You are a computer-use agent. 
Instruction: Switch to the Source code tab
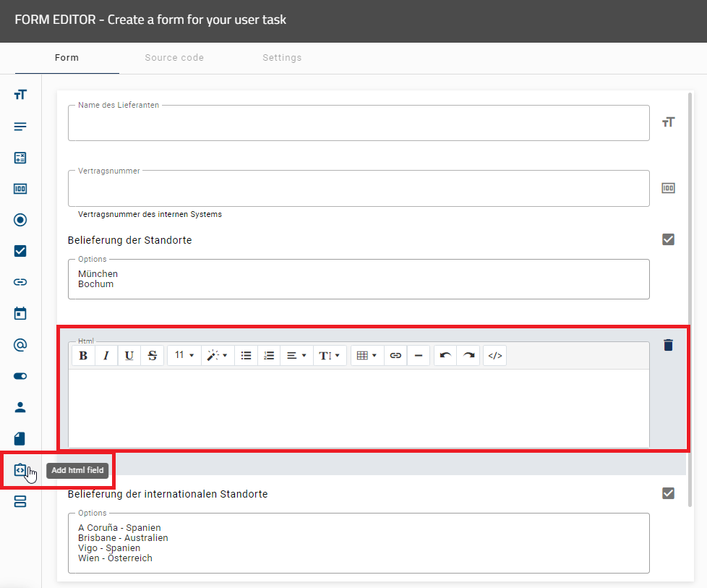click(174, 58)
